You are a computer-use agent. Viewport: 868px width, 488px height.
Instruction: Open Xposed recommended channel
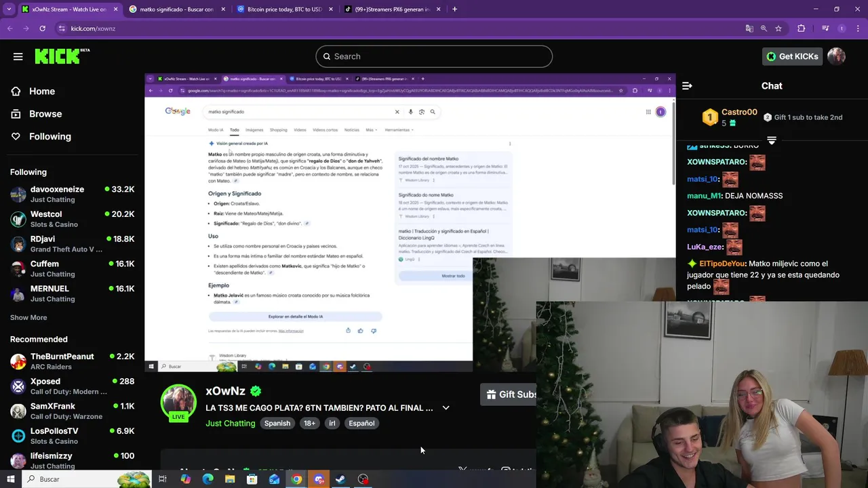coord(72,386)
